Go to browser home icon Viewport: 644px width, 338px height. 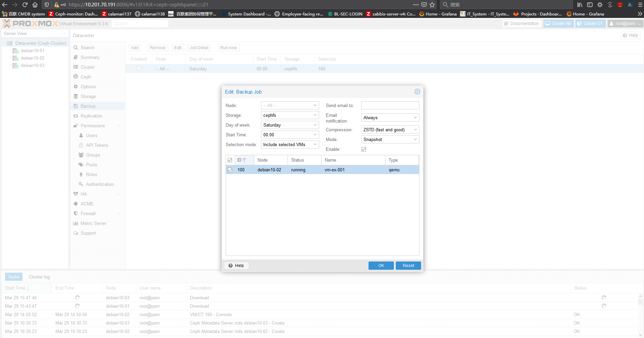[35, 5]
